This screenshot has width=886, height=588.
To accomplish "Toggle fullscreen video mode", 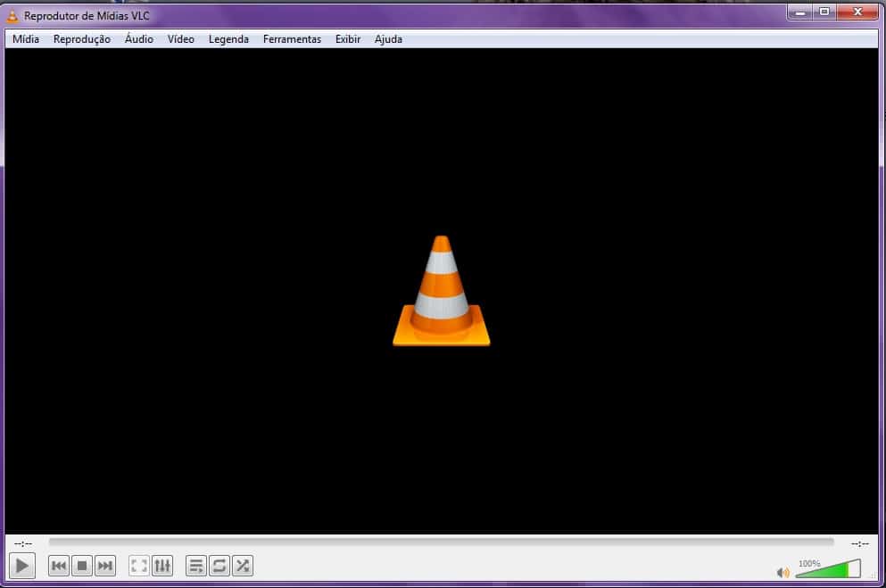I will 139,566.
